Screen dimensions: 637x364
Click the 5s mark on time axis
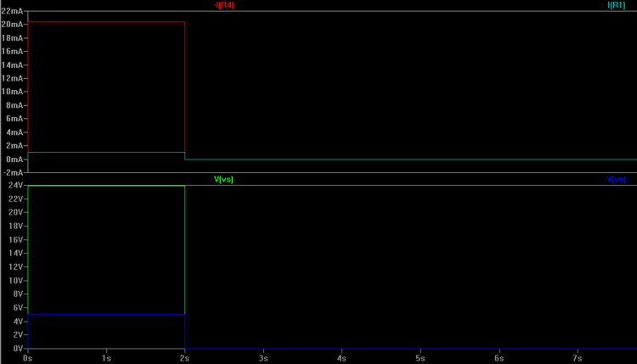420,357
